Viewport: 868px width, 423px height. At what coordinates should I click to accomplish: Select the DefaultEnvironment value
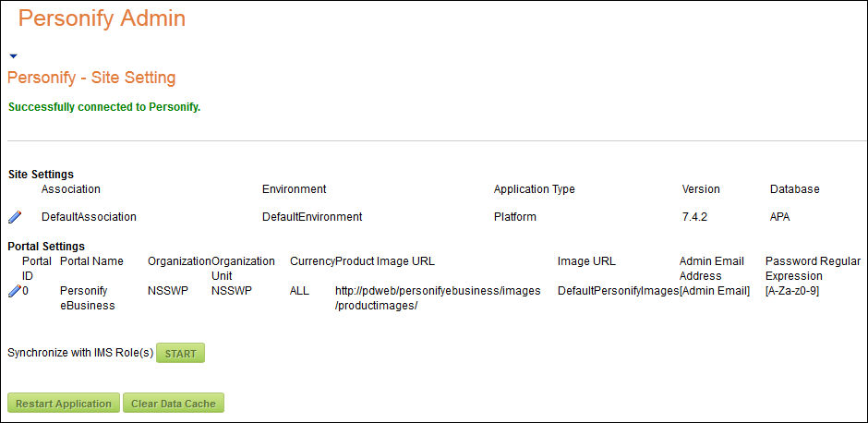312,217
